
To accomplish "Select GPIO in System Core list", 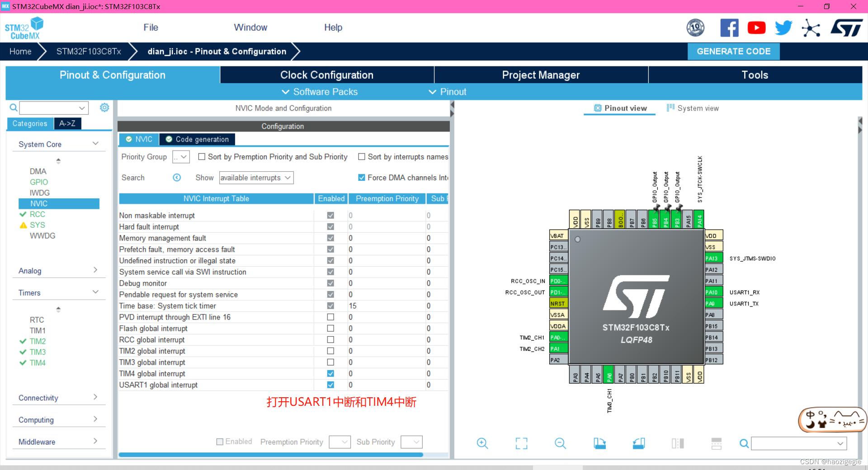I will pos(39,182).
